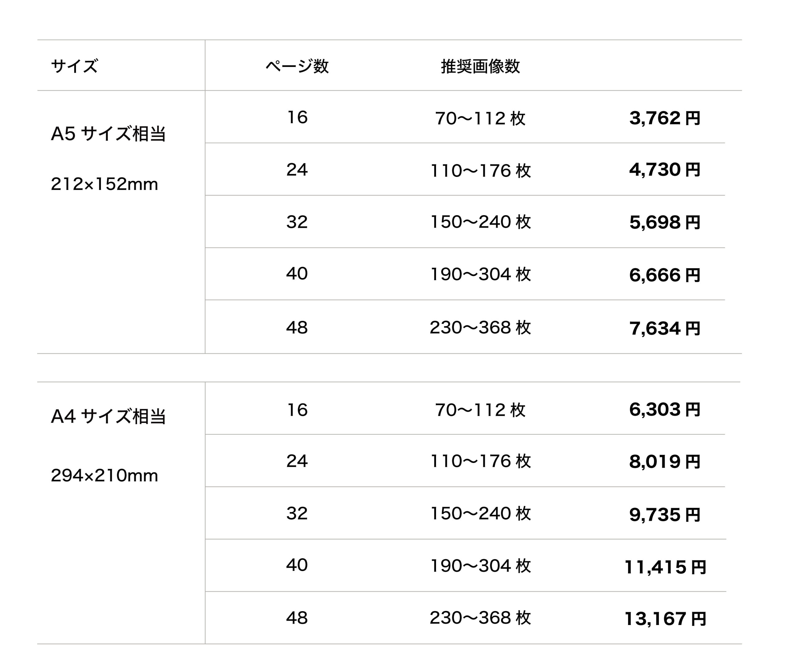Select the 6,303円 price cell

664,410
